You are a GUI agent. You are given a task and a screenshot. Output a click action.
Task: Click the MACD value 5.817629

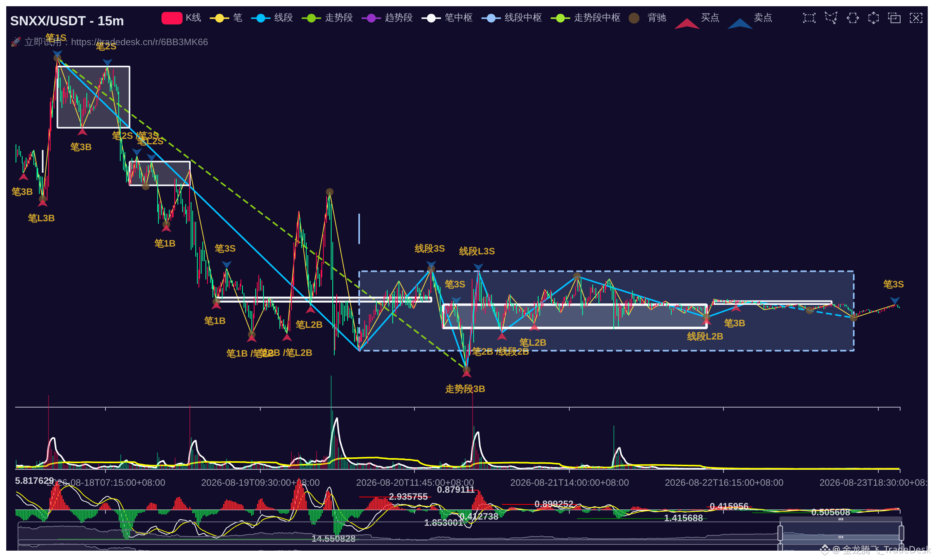34,481
